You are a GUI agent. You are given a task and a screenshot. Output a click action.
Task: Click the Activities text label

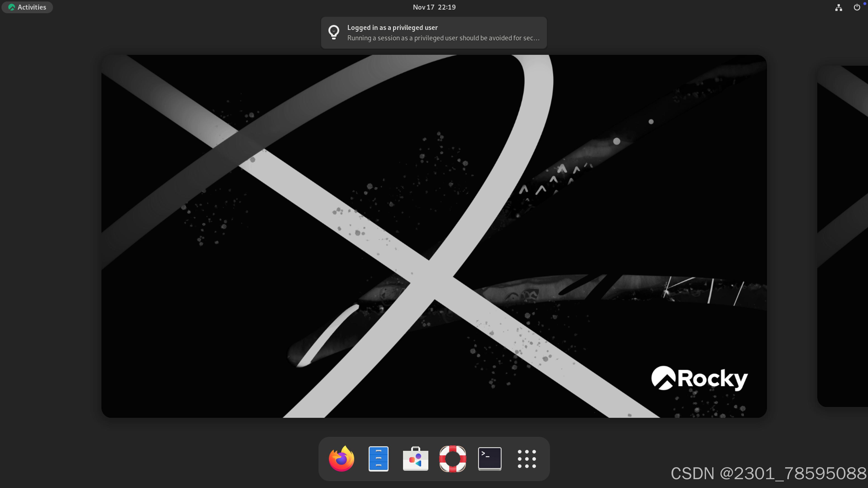click(x=32, y=7)
